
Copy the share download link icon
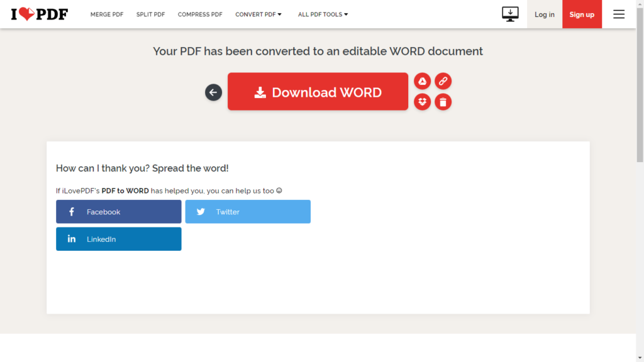coord(443,81)
